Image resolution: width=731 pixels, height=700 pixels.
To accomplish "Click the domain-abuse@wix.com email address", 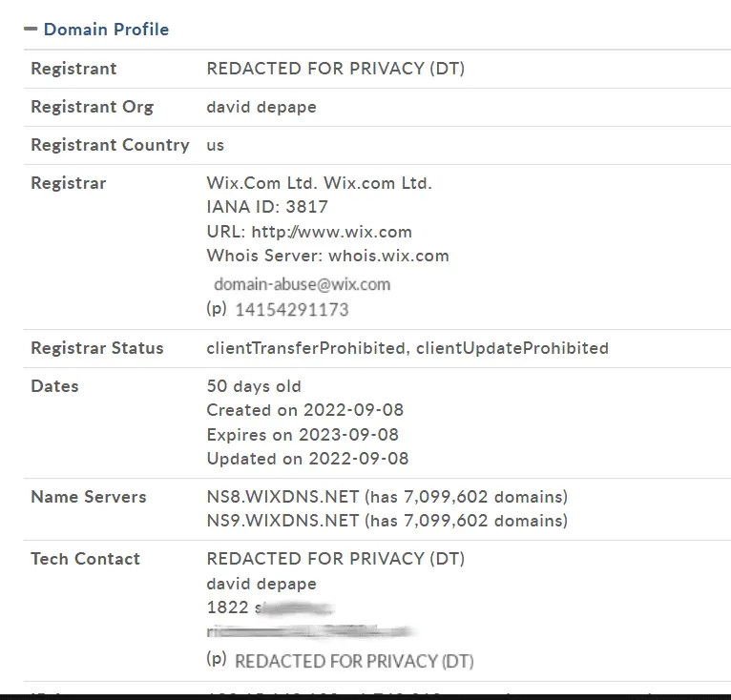I will tap(302, 284).
